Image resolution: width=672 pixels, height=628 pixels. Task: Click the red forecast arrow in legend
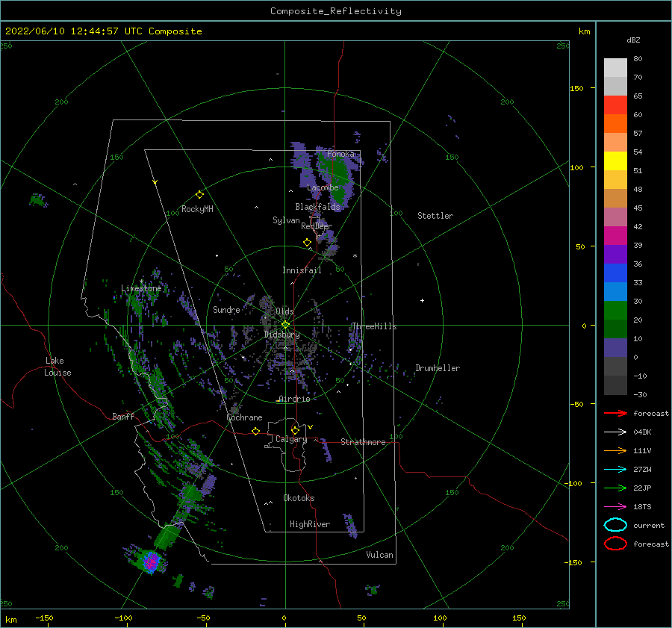pos(615,413)
